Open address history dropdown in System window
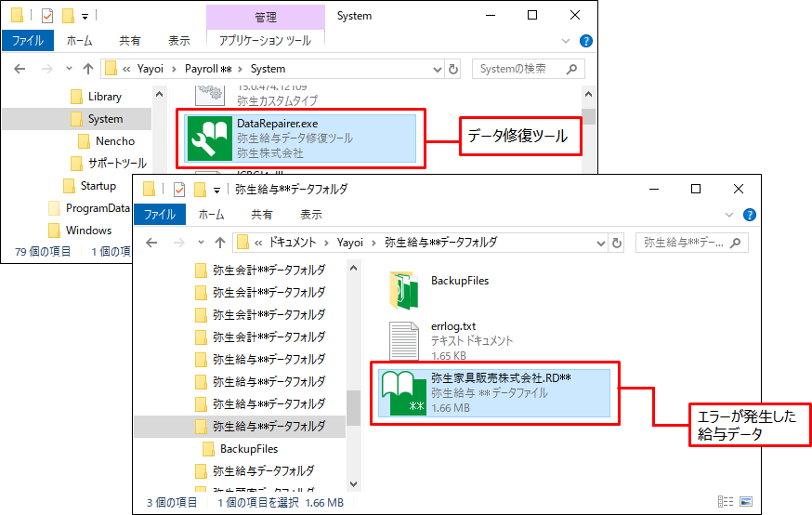Viewport: 812px width, 515px height. [437, 70]
